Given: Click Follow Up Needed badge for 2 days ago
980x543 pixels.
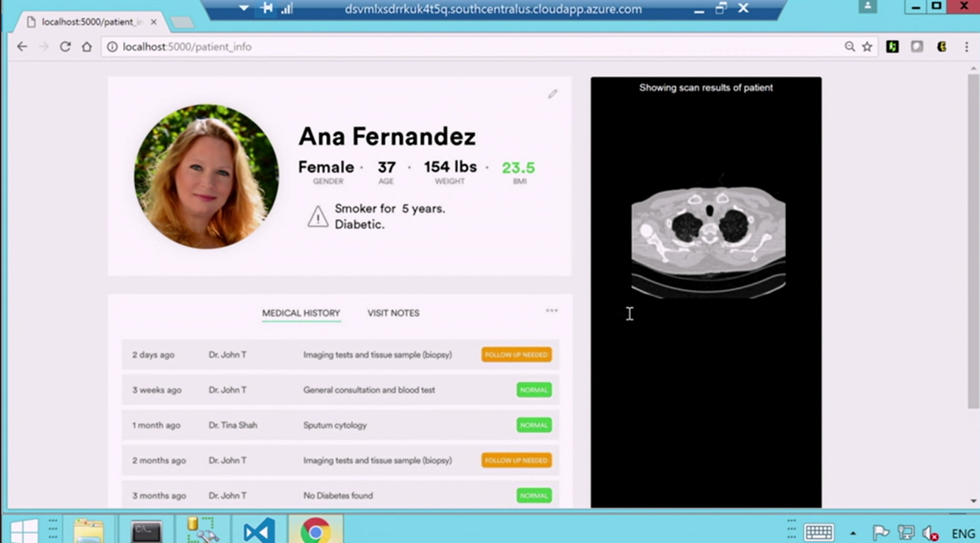Looking at the screenshot, I should (516, 354).
